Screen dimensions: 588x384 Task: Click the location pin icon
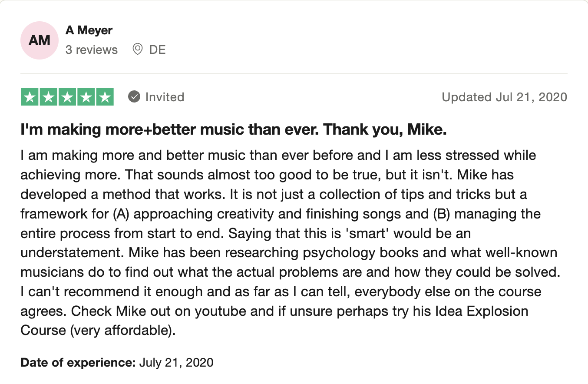click(x=138, y=50)
